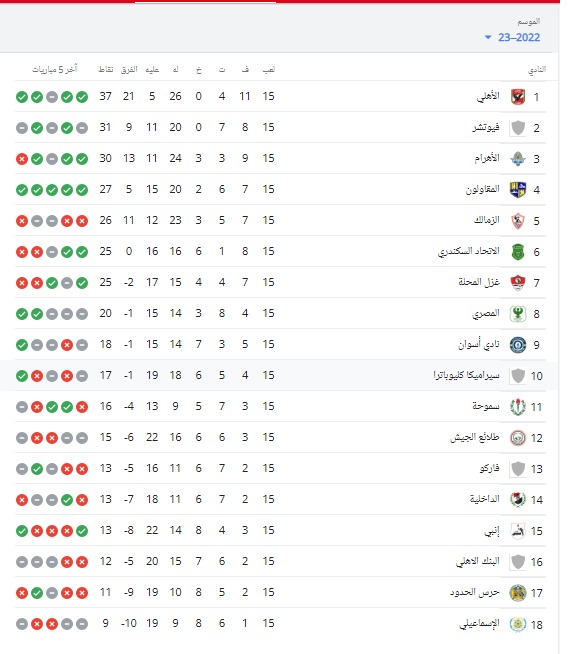Open the الزمالك team name link
The width and height of the screenshot is (580, 654).
[x=487, y=220]
